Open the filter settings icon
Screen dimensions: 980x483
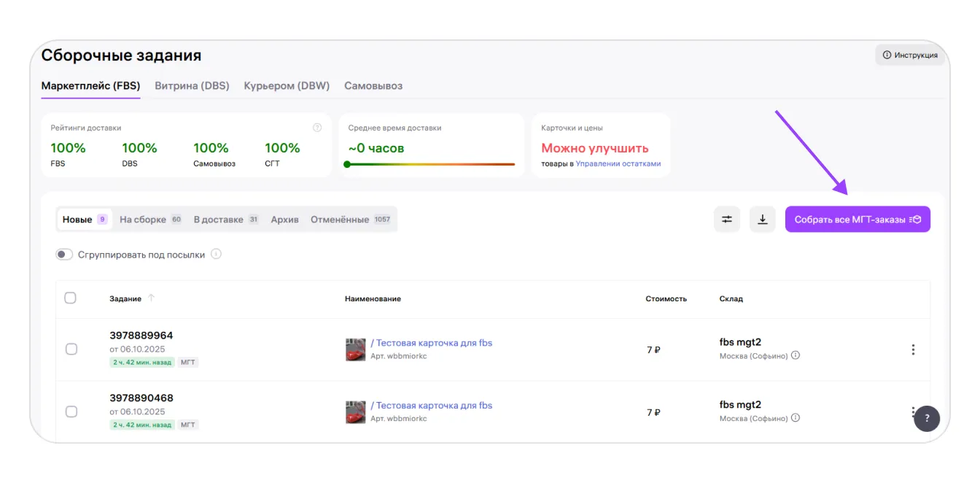[x=727, y=220]
